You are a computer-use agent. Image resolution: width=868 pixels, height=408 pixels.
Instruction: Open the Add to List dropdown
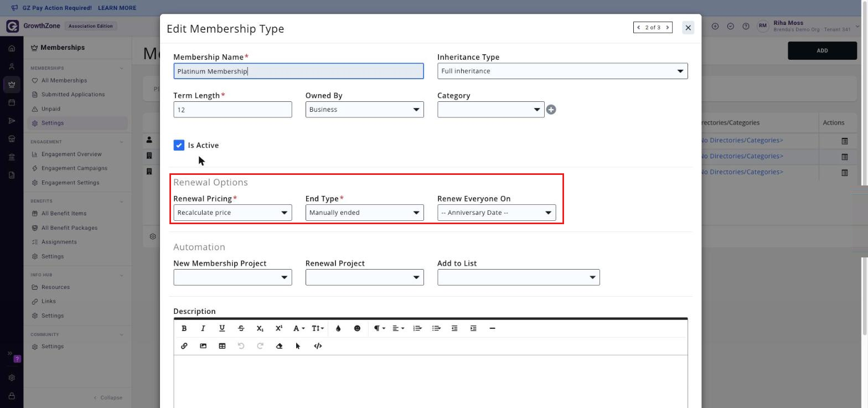[518, 277]
